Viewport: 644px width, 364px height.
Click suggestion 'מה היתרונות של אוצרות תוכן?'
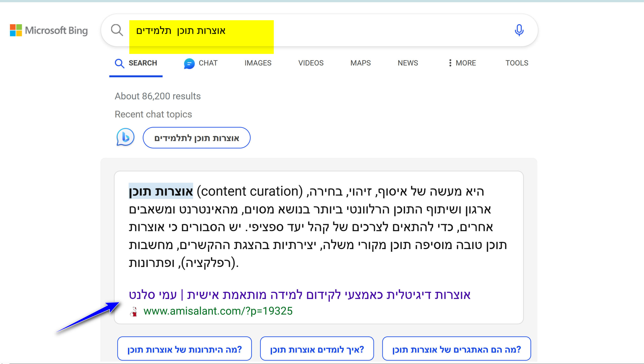(184, 349)
